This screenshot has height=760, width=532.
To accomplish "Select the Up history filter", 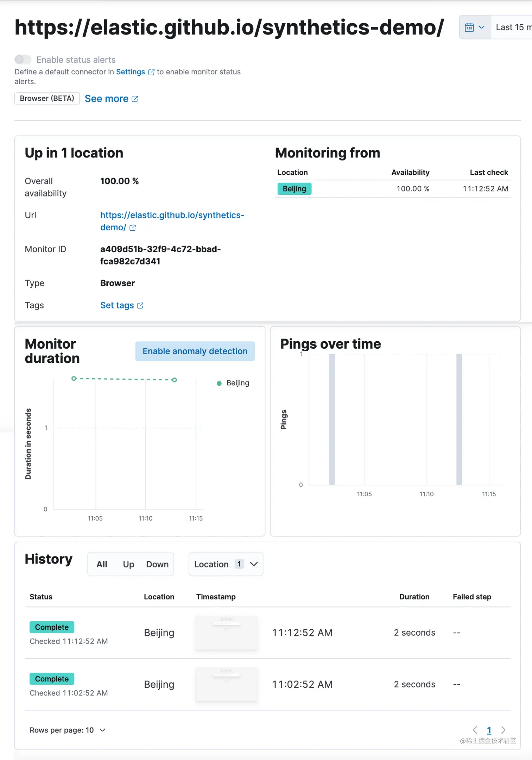I will pyautogui.click(x=128, y=564).
